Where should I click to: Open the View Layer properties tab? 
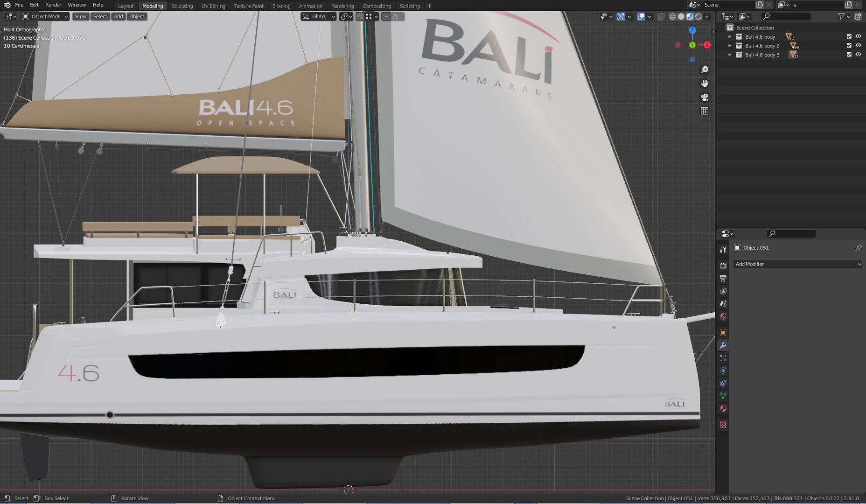723,291
